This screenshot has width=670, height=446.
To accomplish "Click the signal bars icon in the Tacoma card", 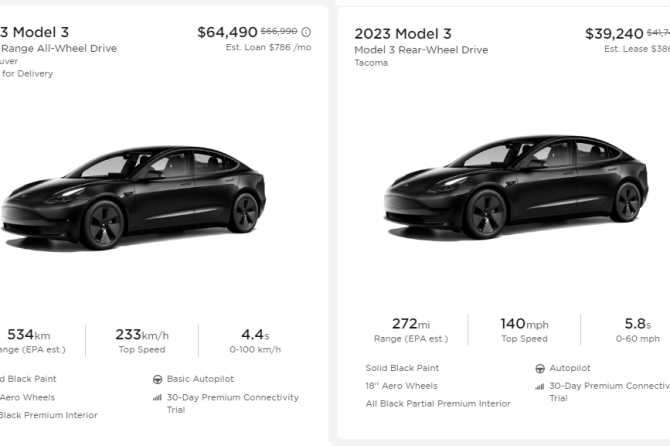I will 540,386.
